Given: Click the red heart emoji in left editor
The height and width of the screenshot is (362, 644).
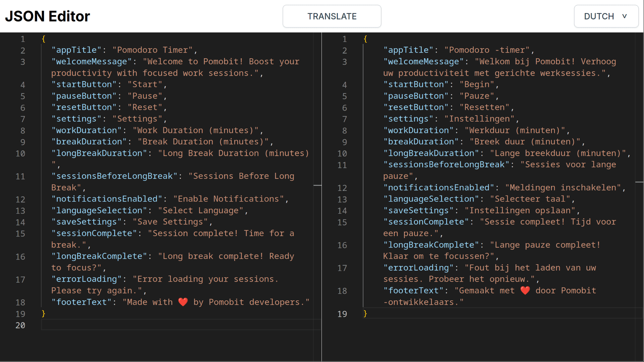Looking at the screenshot, I should [183, 302].
